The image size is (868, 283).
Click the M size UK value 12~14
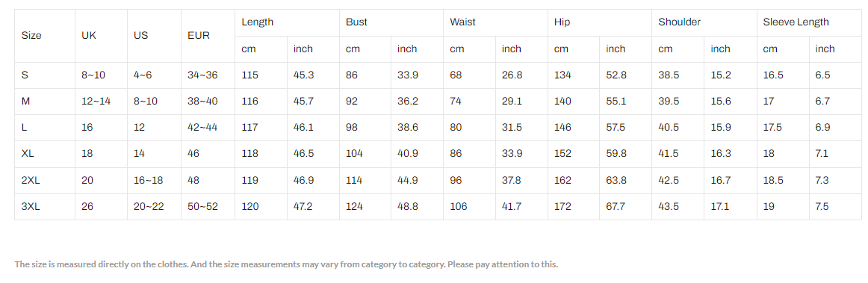click(96, 102)
